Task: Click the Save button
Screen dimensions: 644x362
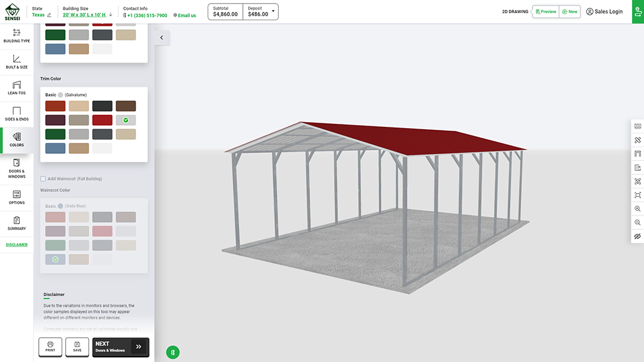Action: click(x=77, y=347)
